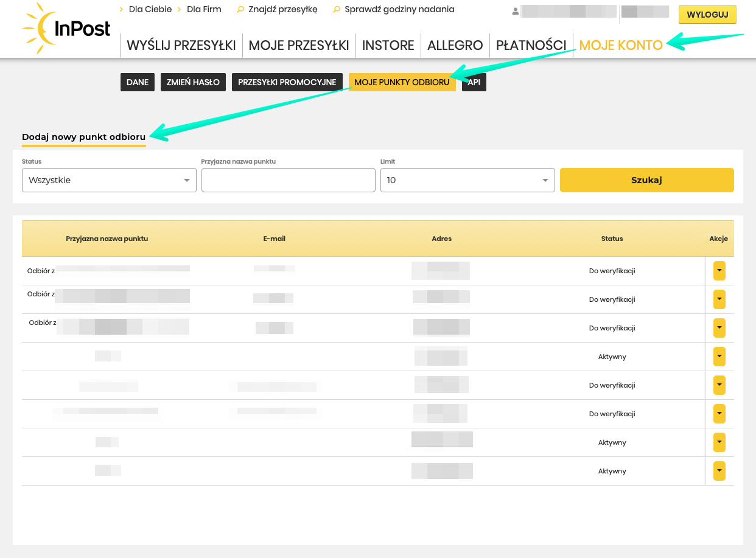This screenshot has height=558, width=756.
Task: Open the actions dropdown in the sixth table row
Action: pyautogui.click(x=719, y=414)
